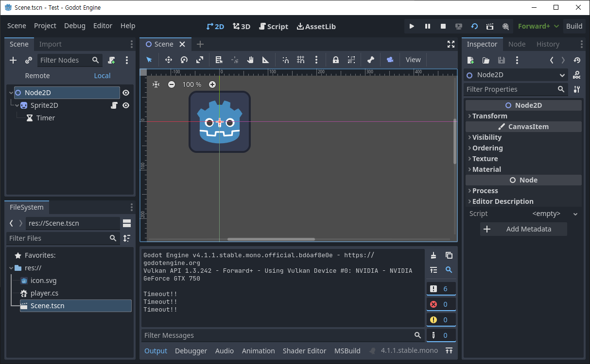Toggle Sprite2D visibility eye

coord(126,105)
